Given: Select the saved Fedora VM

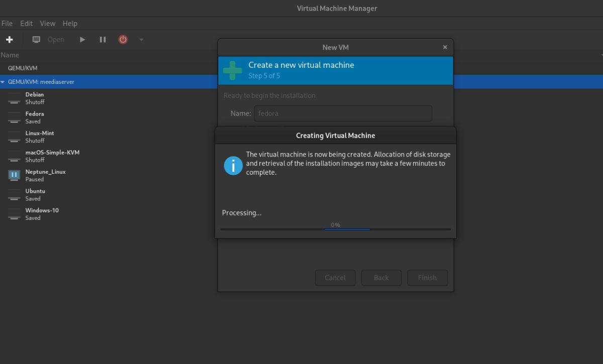Looking at the screenshot, I should [x=34, y=116].
